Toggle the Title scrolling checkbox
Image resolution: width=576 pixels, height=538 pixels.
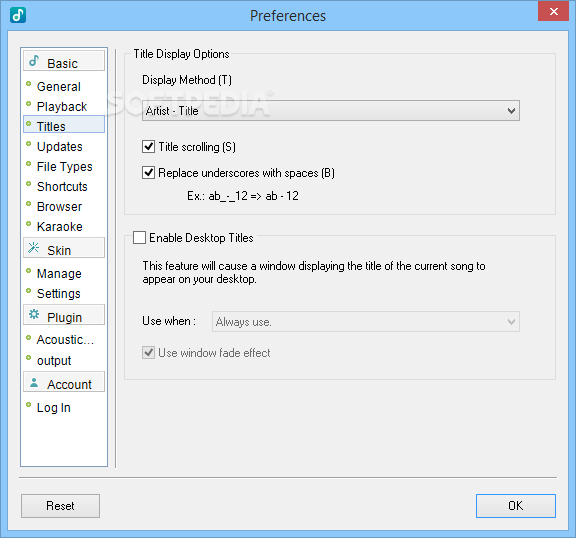[148, 147]
